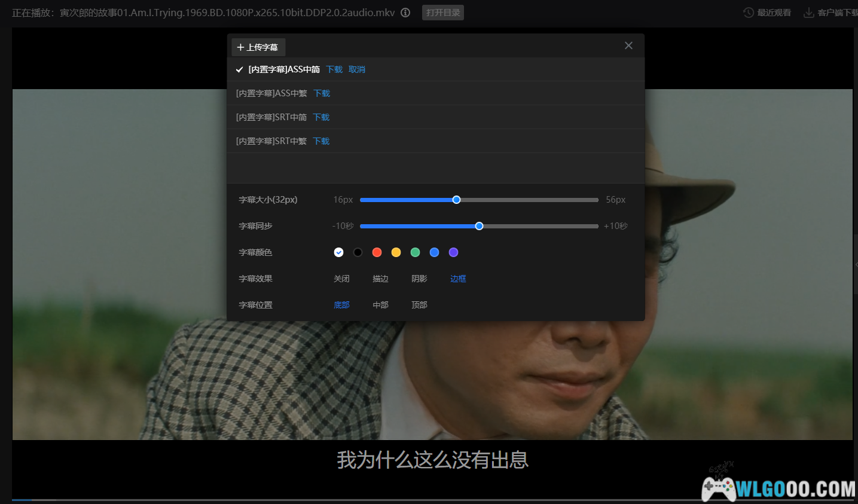Click the info icon beside the filename
Image resolution: width=858 pixels, height=504 pixels.
coord(405,13)
